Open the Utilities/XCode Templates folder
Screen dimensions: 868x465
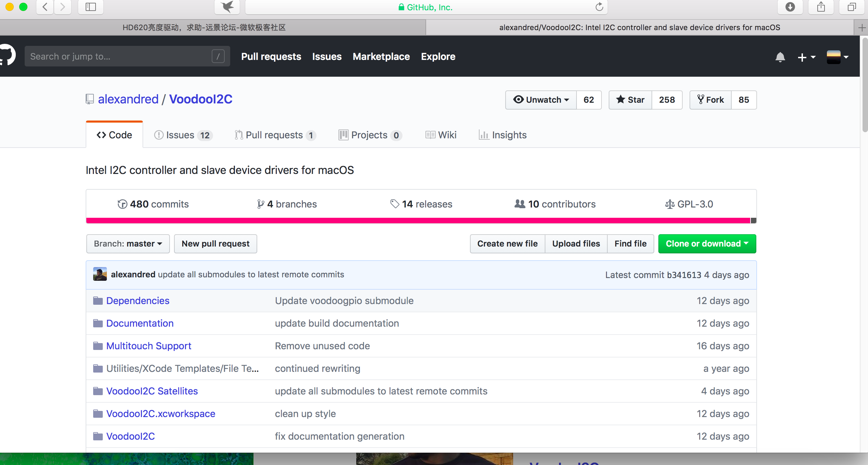coord(183,368)
